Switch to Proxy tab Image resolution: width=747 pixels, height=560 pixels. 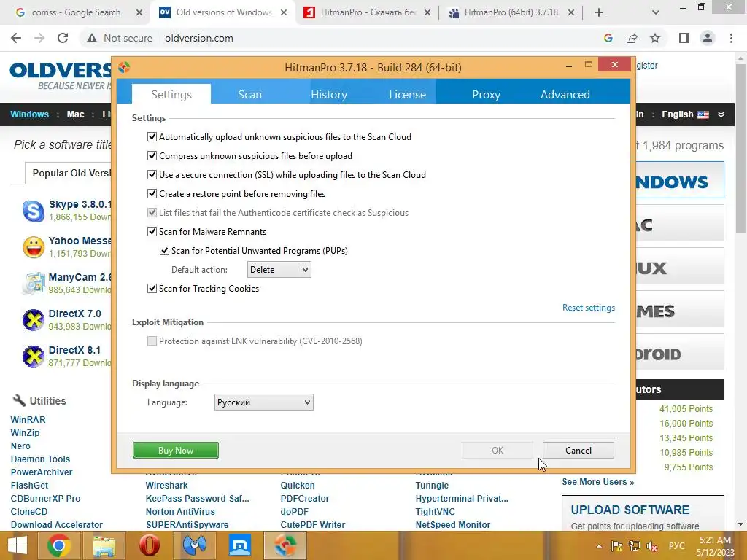tap(486, 94)
